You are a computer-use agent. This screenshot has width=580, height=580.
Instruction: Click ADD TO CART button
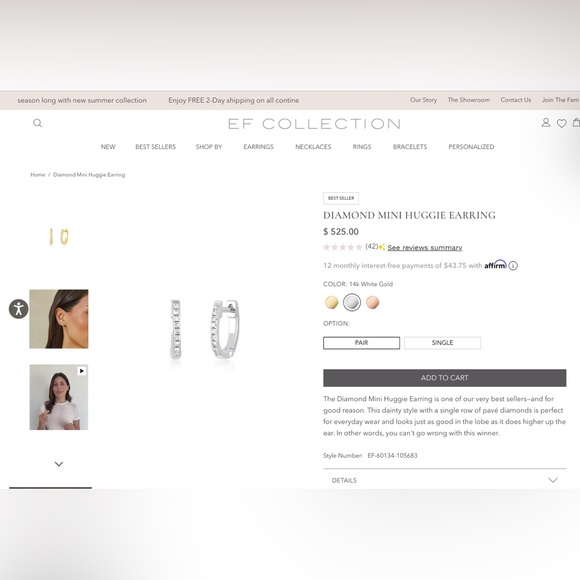tap(445, 378)
